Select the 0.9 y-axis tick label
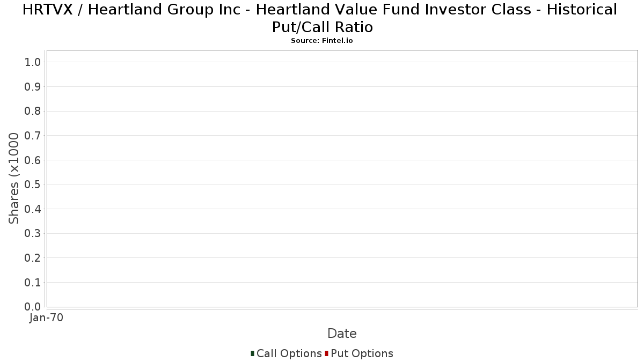644x362 pixels. 33,87
